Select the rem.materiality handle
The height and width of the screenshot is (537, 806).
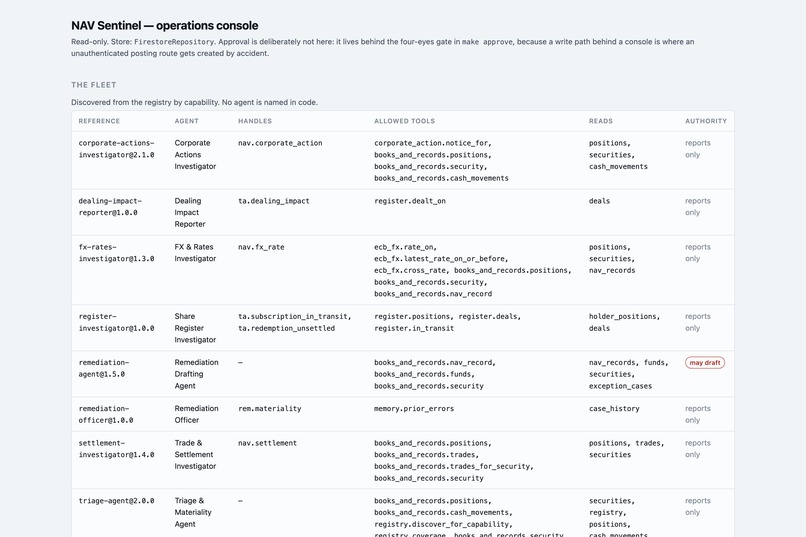pos(270,409)
